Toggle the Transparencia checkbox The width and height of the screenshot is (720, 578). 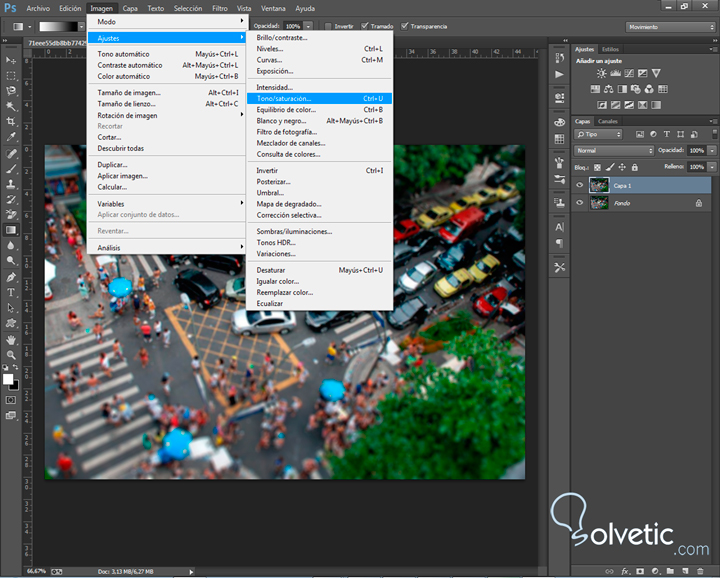tap(404, 26)
